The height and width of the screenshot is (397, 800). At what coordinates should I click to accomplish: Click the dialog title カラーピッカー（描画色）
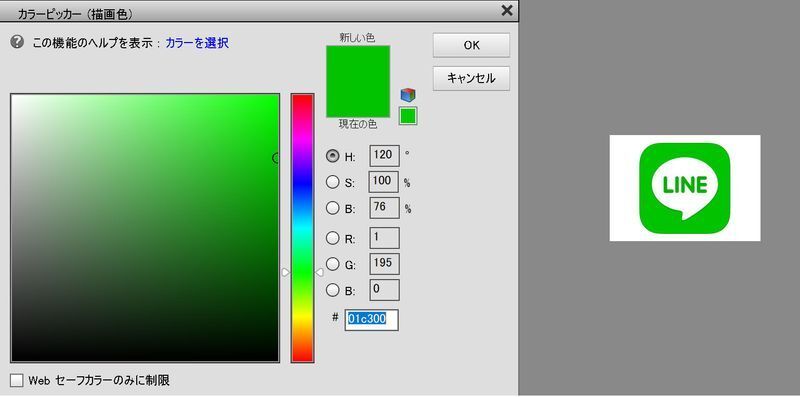(x=76, y=14)
